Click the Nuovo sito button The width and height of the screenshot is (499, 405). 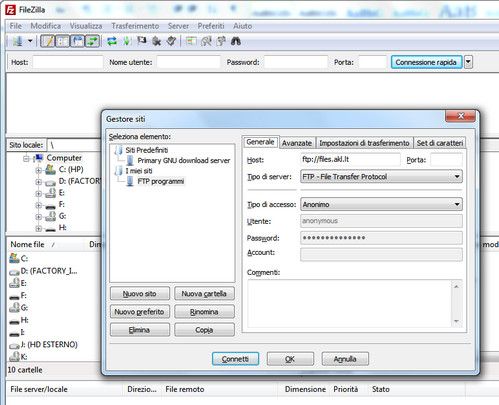click(x=140, y=294)
